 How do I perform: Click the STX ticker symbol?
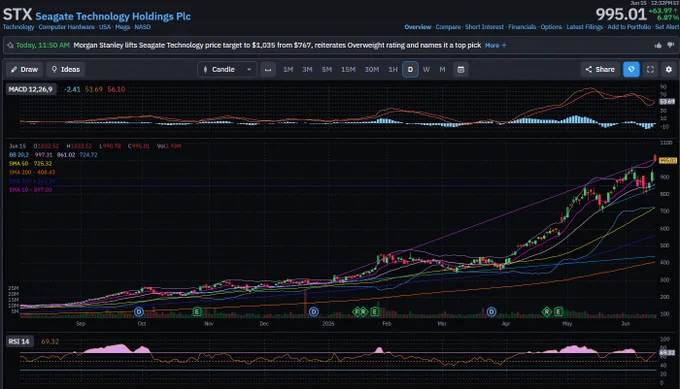click(17, 15)
